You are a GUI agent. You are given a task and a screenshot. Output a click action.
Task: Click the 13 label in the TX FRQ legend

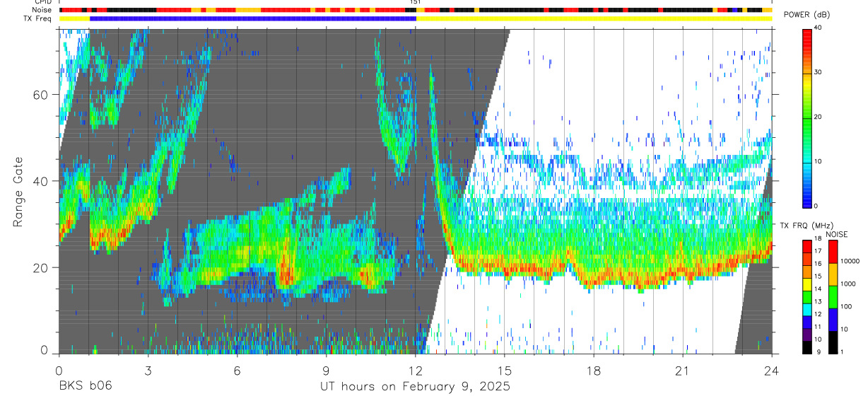point(818,302)
